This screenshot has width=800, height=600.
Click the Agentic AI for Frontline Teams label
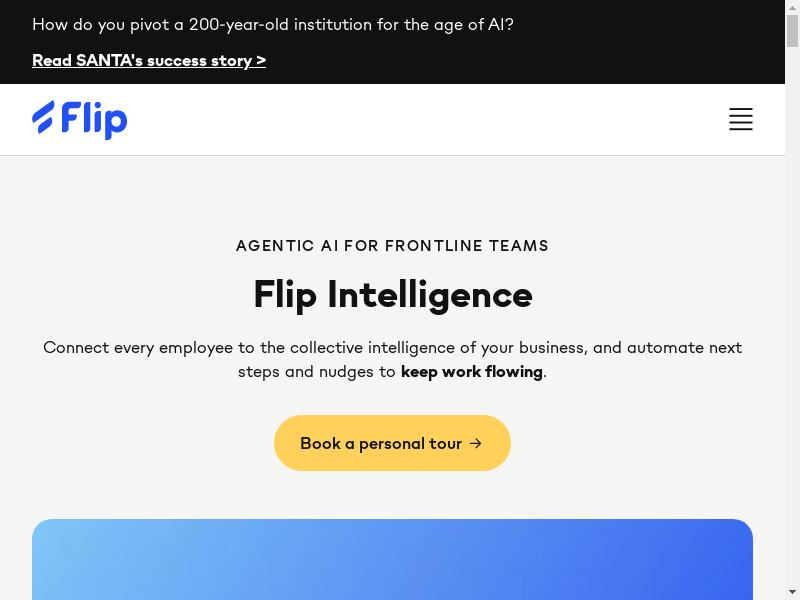392,246
